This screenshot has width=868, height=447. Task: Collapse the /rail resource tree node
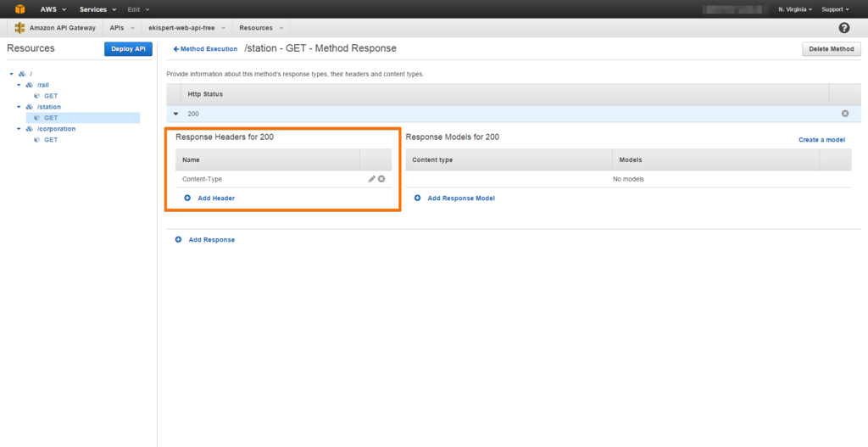19,85
